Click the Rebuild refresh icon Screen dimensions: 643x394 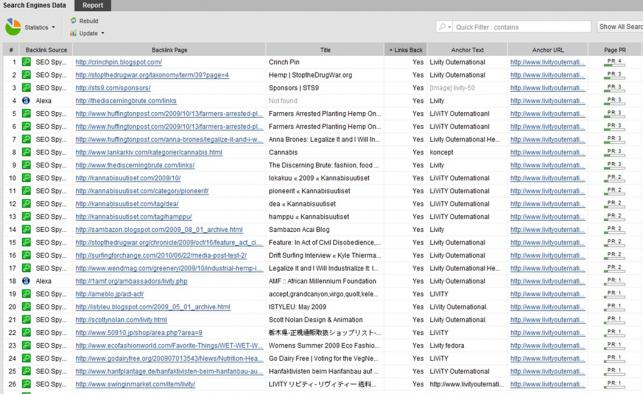73,20
